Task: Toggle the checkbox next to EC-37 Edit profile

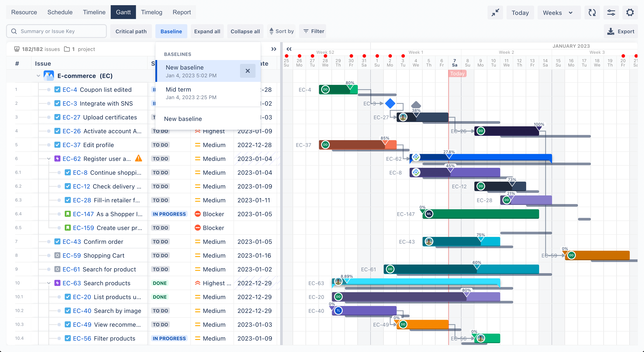Action: point(57,145)
